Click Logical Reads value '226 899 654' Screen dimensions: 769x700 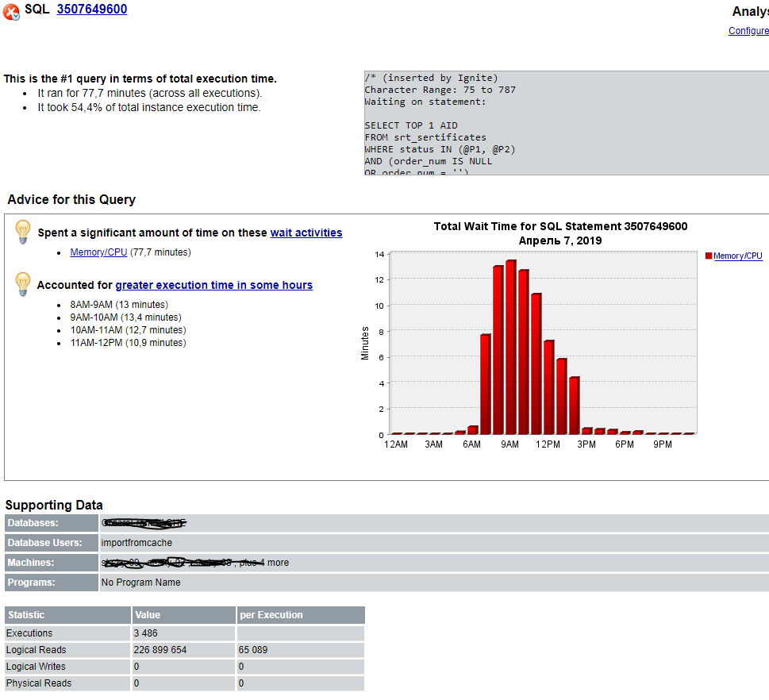pyautogui.click(x=160, y=650)
